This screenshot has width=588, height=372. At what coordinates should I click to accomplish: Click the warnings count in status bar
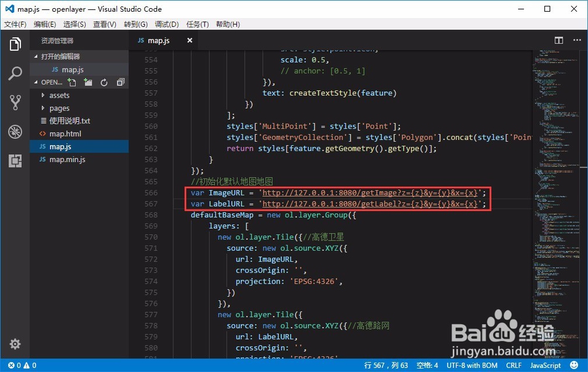(30, 366)
